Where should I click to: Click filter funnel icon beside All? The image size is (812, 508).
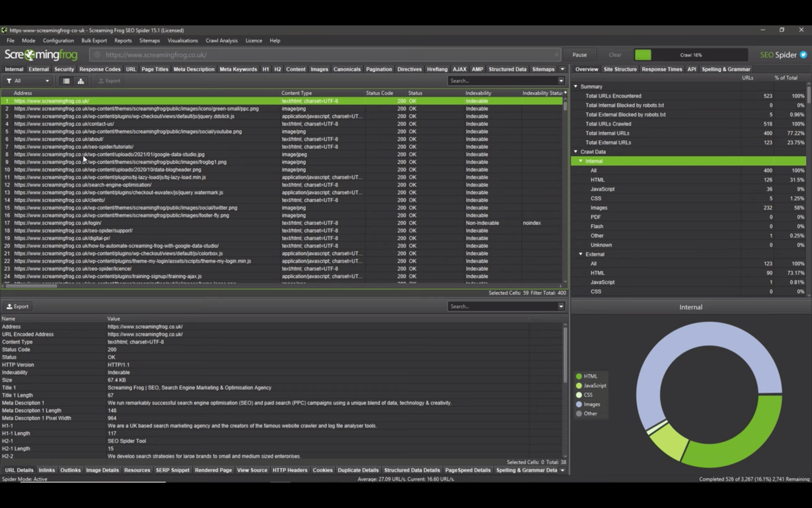pyautogui.click(x=9, y=81)
